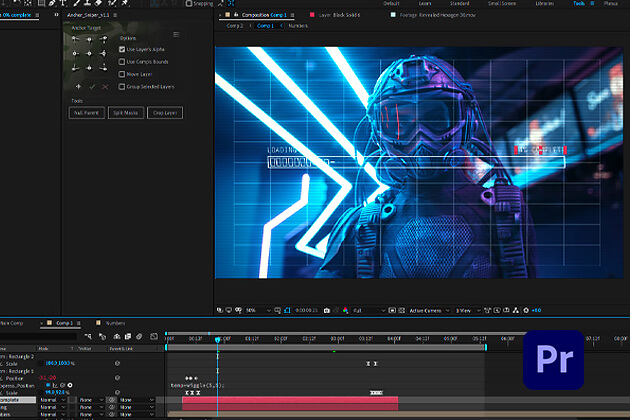This screenshot has height=420, width=630.
Task: Open parent None dropdown on complete layer
Action: [x=137, y=400]
